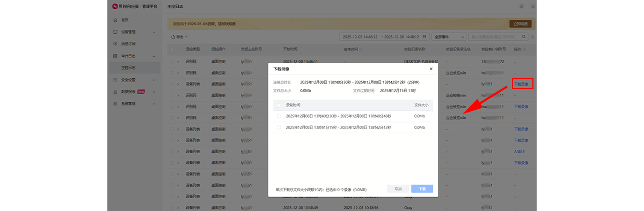Click the first icon in top-right header
644x211 pixels.
[522, 6]
